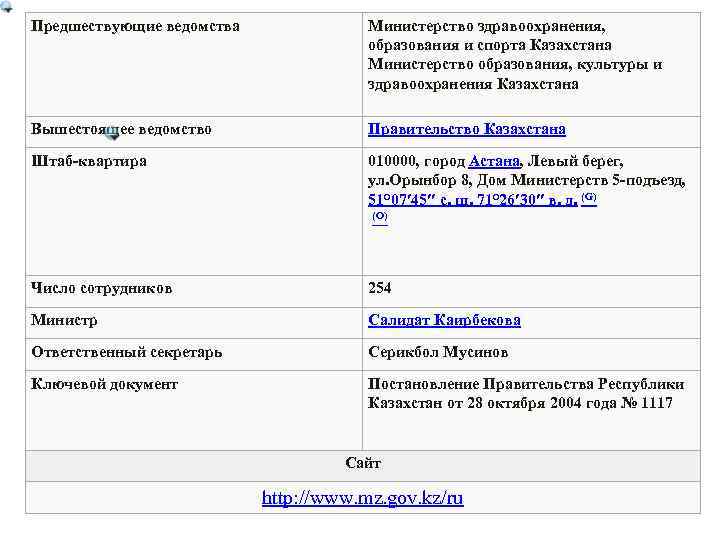Click the Штаб-квартира label
This screenshot has height=540, width=720.
point(89,161)
